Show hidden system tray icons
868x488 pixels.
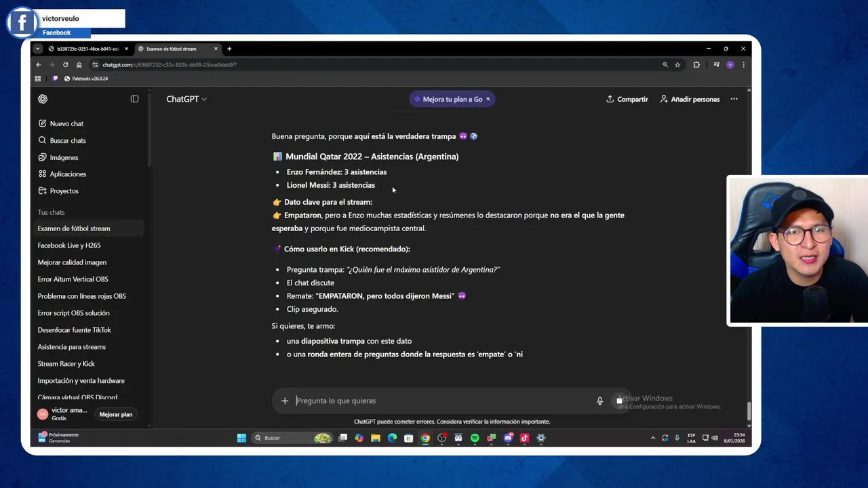653,438
